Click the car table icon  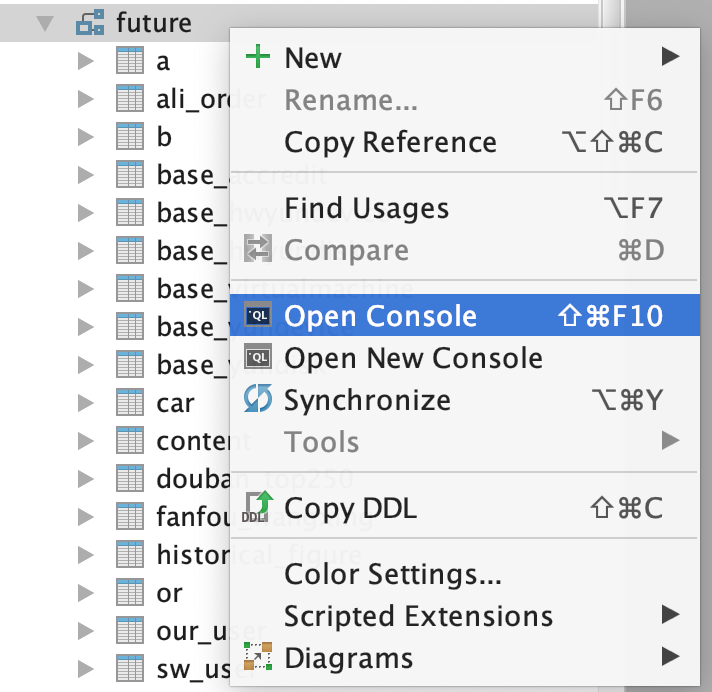tap(130, 403)
